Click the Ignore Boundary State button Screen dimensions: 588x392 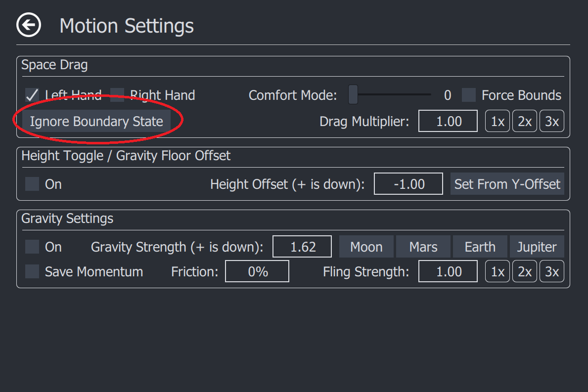[x=96, y=121]
